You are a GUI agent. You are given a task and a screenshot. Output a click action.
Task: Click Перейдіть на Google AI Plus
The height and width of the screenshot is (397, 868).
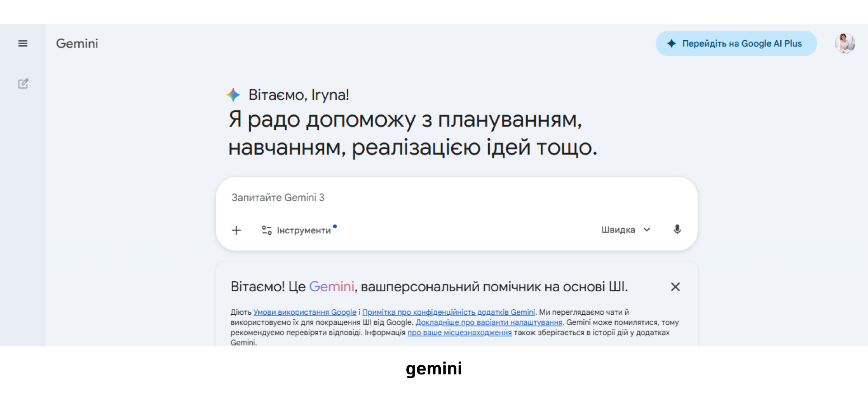tap(736, 43)
